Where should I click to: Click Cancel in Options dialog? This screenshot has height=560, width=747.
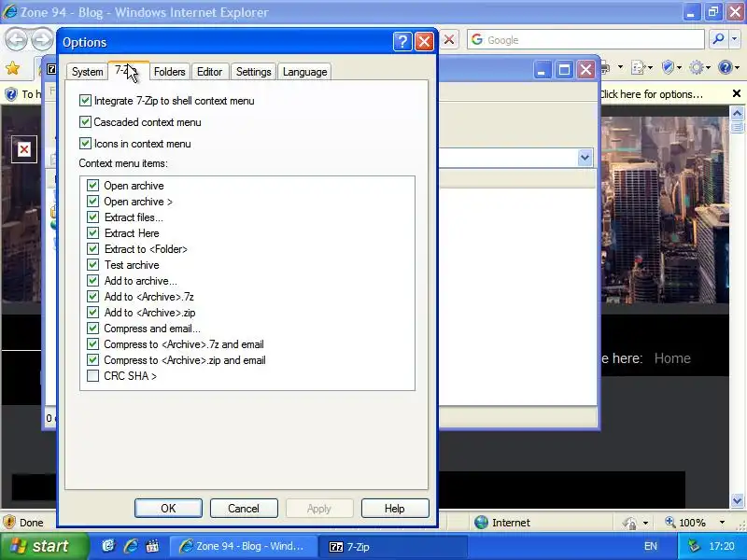tap(244, 508)
